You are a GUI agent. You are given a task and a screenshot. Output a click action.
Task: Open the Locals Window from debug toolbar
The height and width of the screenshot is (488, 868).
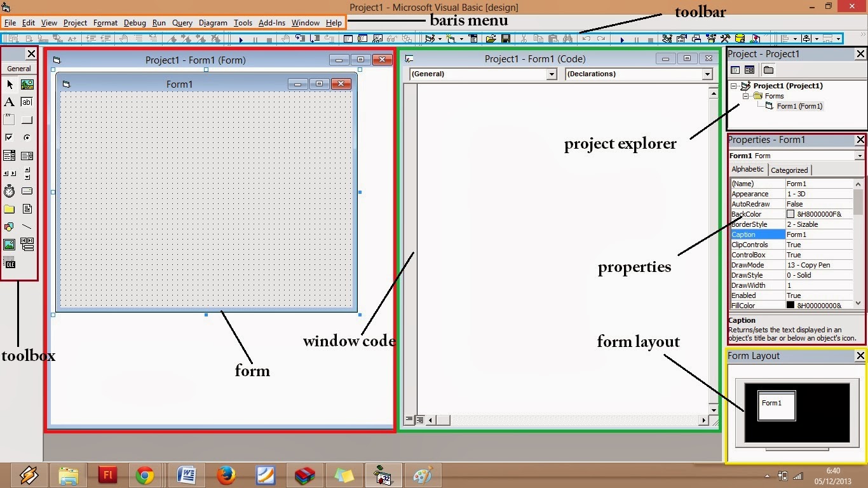point(348,39)
